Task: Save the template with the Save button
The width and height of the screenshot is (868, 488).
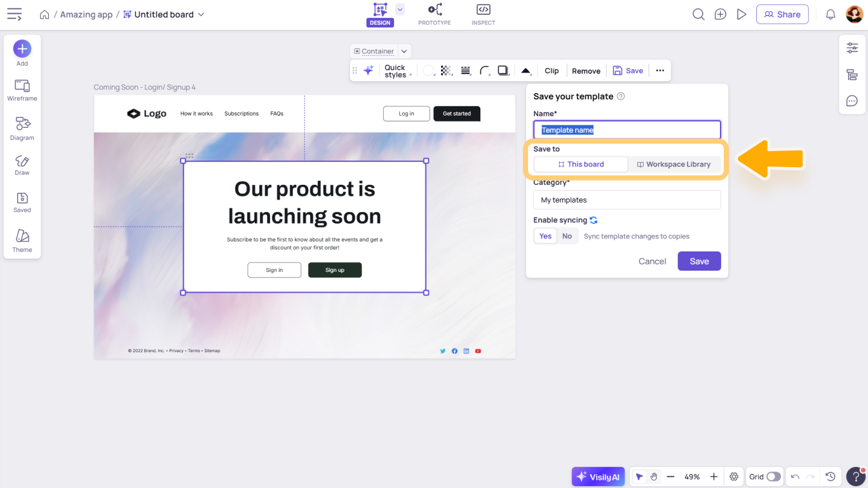Action: [699, 261]
